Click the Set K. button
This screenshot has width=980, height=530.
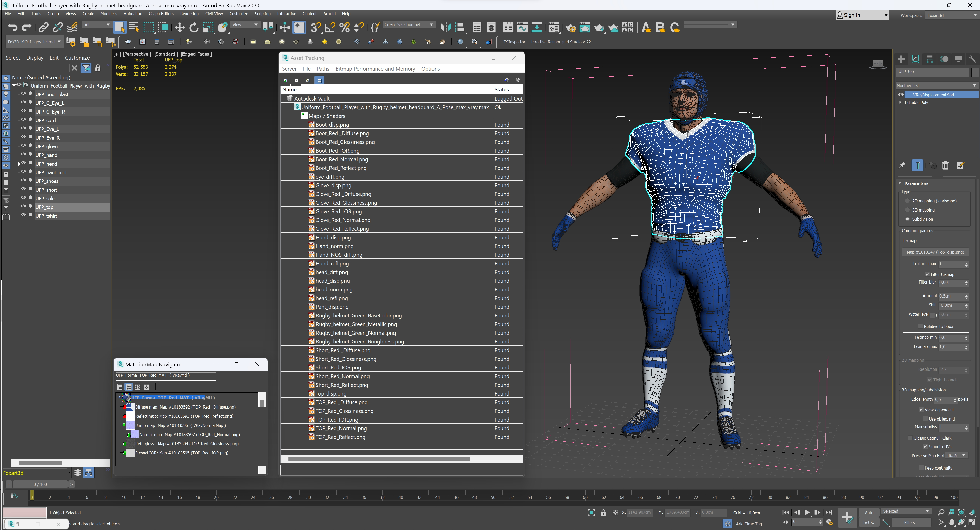(869, 522)
